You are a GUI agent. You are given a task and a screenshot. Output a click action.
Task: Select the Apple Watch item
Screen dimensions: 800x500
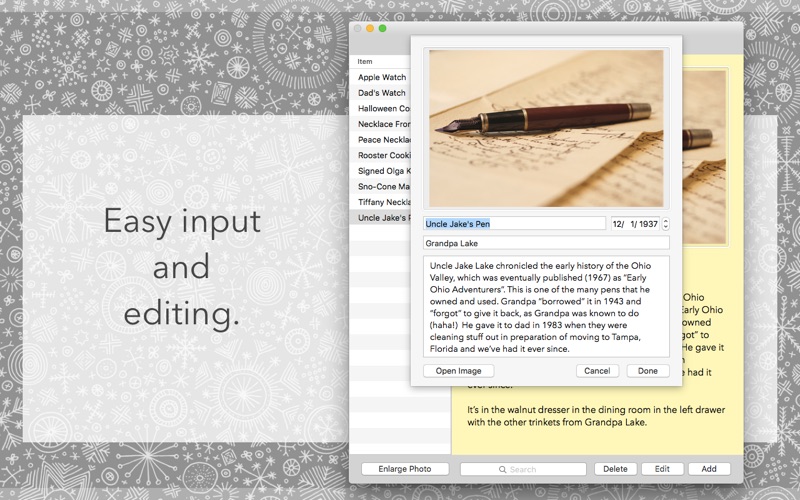click(x=380, y=77)
